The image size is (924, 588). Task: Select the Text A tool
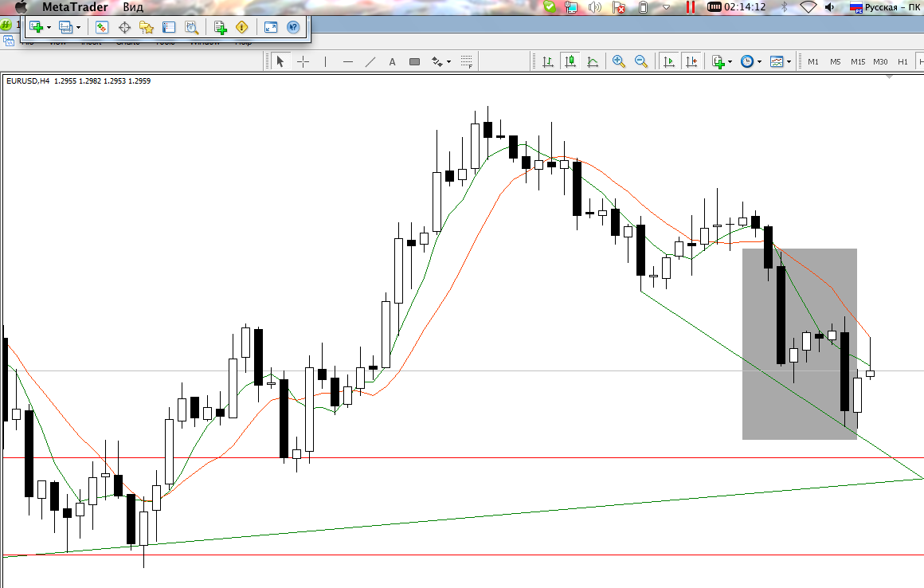tap(393, 61)
